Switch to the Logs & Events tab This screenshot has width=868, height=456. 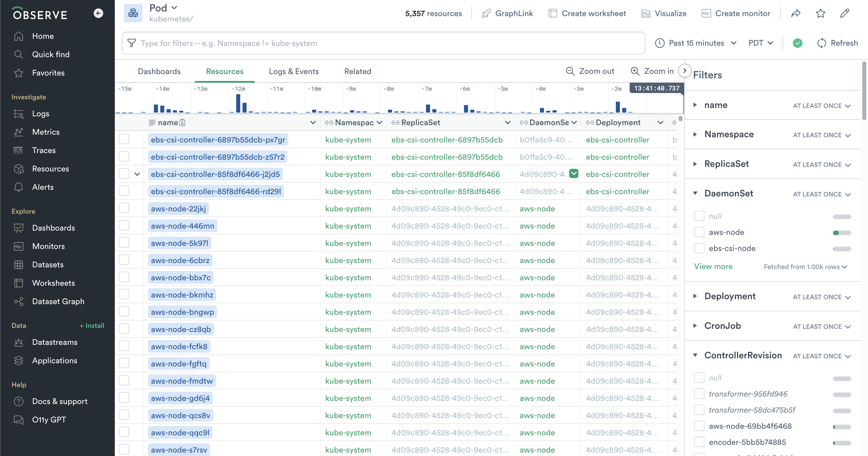pos(293,72)
